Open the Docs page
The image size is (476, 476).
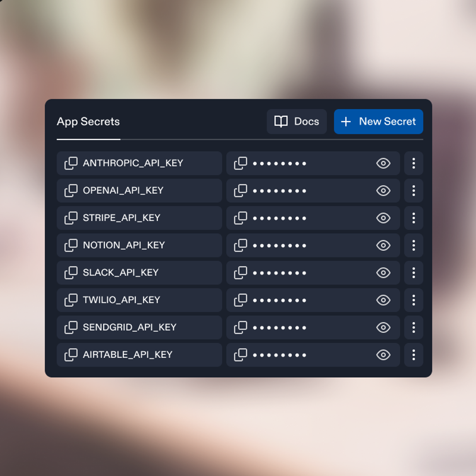pyautogui.click(x=297, y=122)
